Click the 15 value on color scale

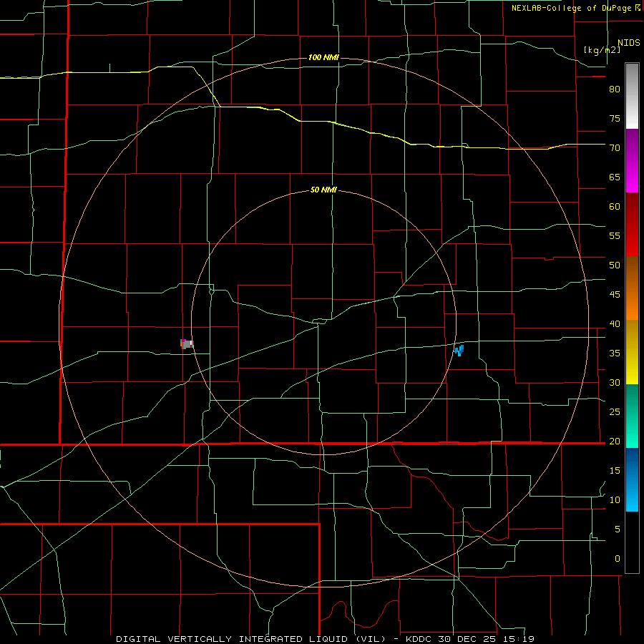pos(615,470)
